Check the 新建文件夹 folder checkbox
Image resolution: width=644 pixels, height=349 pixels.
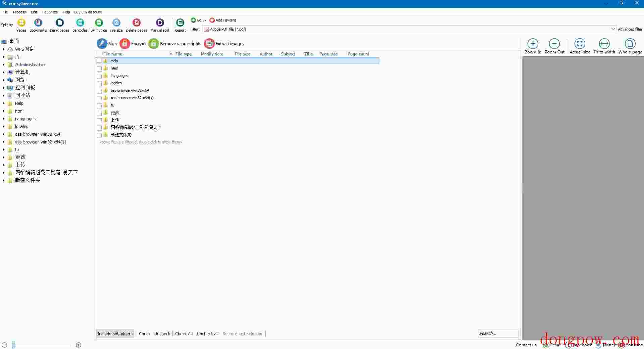[x=99, y=135]
